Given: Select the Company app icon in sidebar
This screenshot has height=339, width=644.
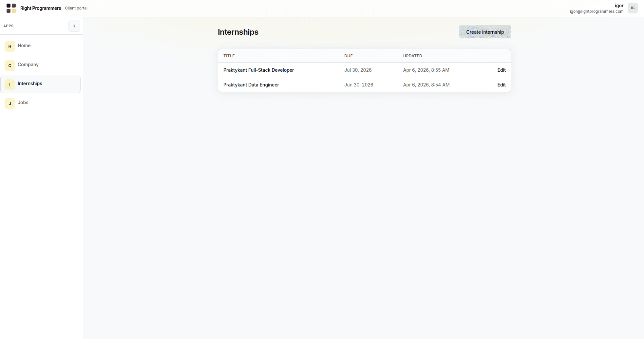Looking at the screenshot, I should coord(9,66).
